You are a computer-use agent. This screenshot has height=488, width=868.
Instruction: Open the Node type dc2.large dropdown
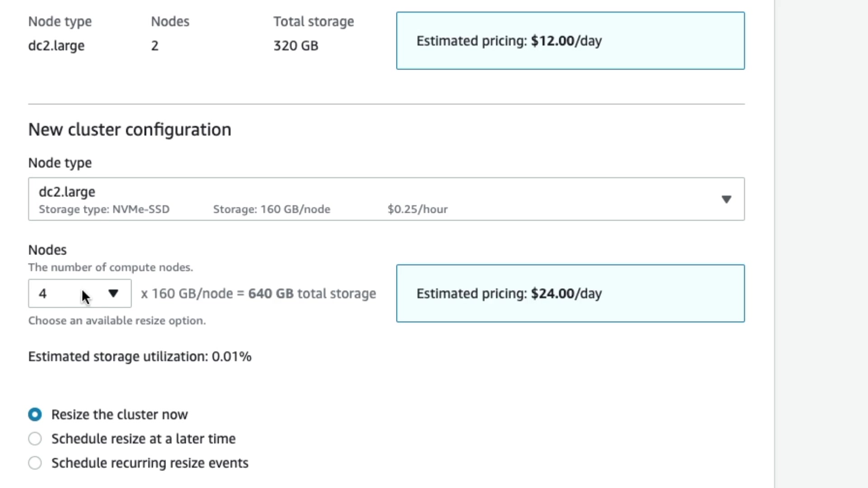[x=386, y=199]
